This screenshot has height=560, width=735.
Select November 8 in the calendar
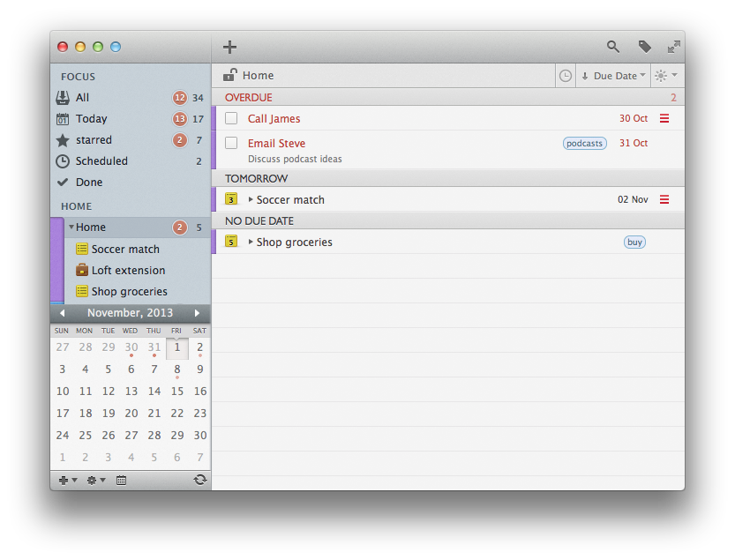pos(177,370)
